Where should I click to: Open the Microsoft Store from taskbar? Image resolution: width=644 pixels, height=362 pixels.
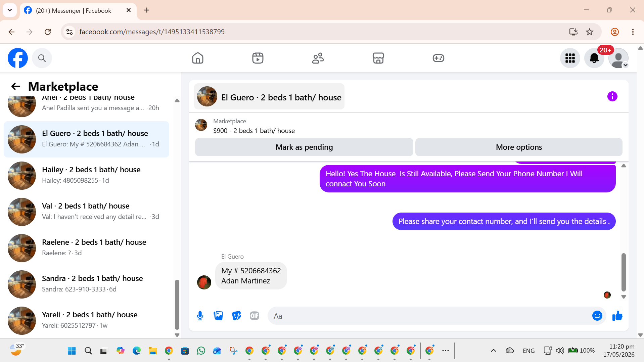185,351
